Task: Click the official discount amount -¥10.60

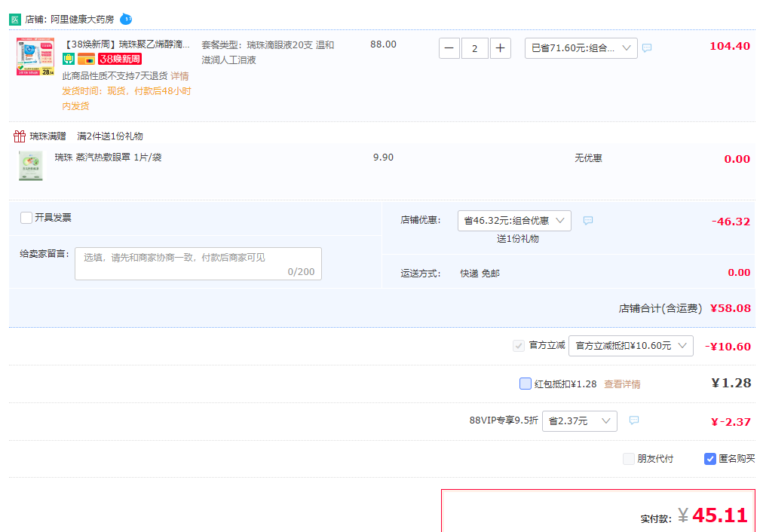Action: [x=728, y=347]
